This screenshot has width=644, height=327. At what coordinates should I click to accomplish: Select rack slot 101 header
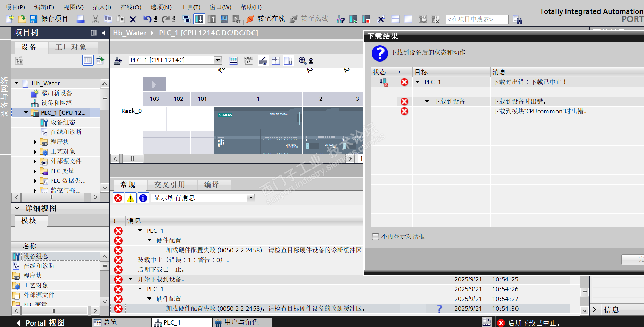coord(202,99)
